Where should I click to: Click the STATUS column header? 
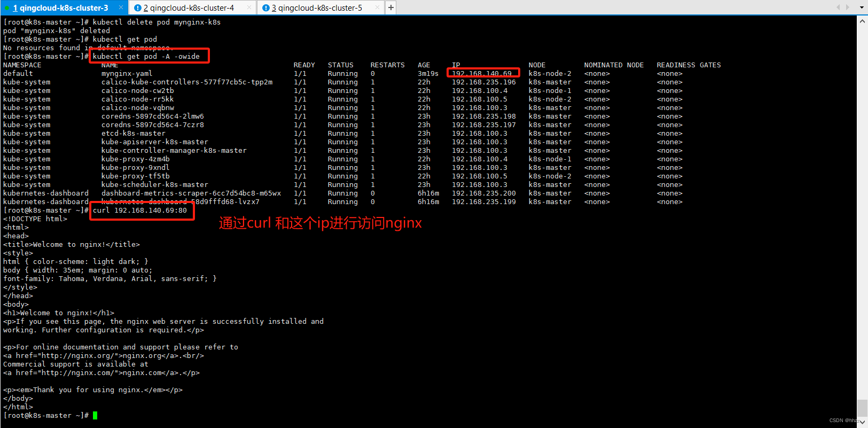tap(340, 65)
